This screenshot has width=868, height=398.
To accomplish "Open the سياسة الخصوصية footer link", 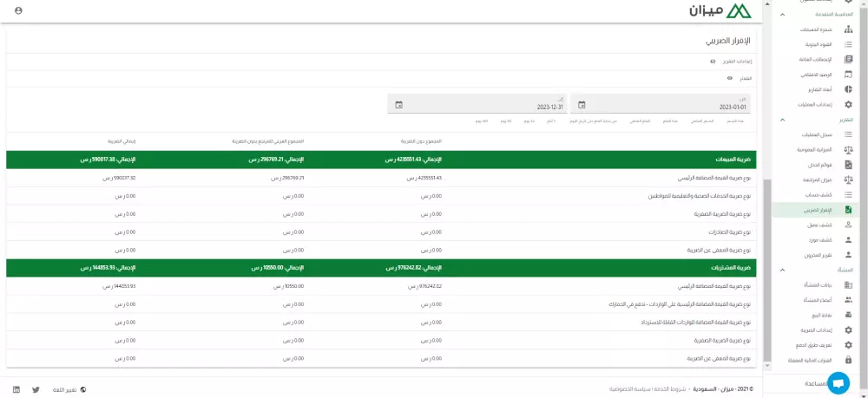I will 631,389.
